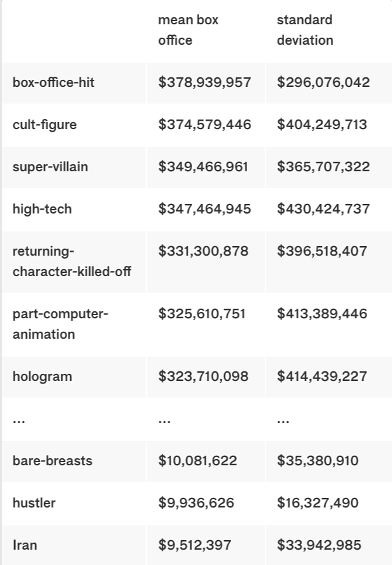Select the hustler row label

pos(34,503)
